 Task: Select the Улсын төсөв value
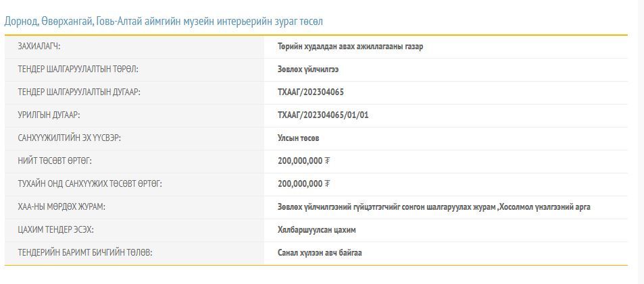pyautogui.click(x=298, y=138)
